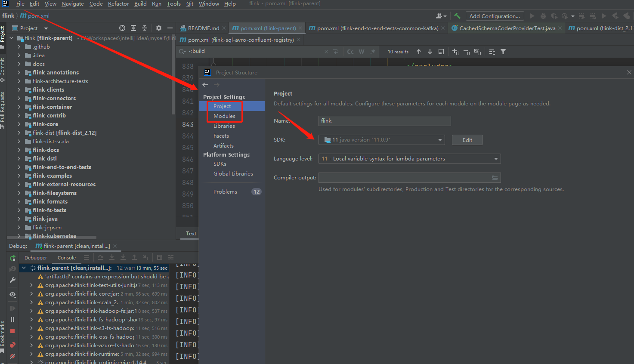
Task: Open the Refactor menu
Action: tap(118, 4)
